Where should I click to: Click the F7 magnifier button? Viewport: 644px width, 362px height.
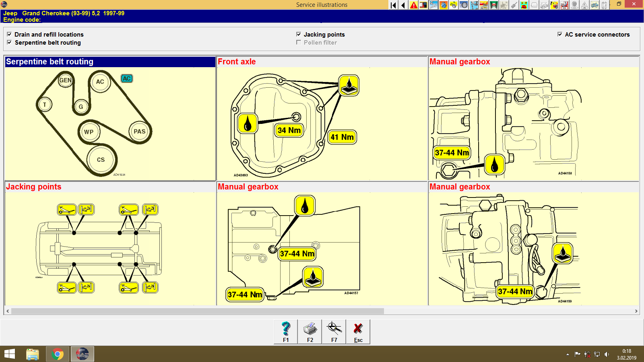click(x=334, y=331)
